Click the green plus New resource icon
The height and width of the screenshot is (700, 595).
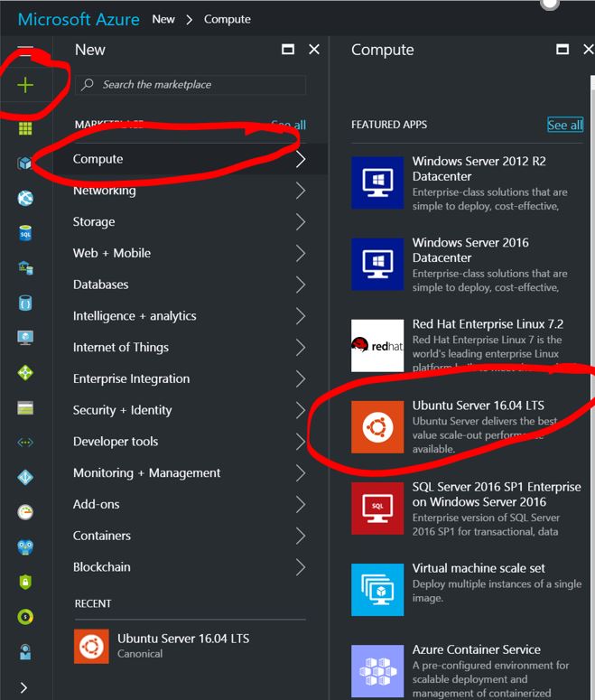[25, 85]
